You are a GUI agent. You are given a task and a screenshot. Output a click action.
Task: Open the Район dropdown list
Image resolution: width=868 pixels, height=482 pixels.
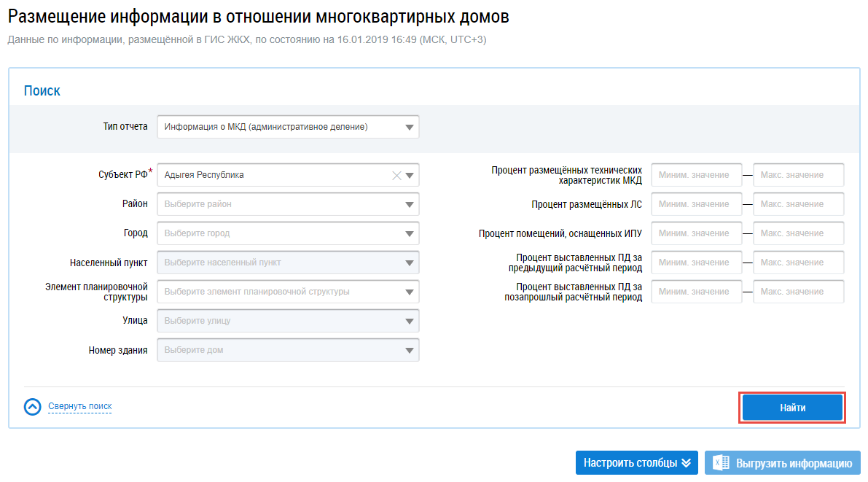288,204
